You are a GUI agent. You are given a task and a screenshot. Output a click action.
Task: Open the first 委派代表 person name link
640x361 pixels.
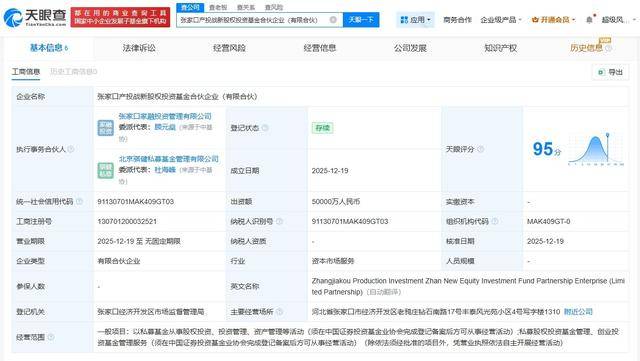coord(165,127)
